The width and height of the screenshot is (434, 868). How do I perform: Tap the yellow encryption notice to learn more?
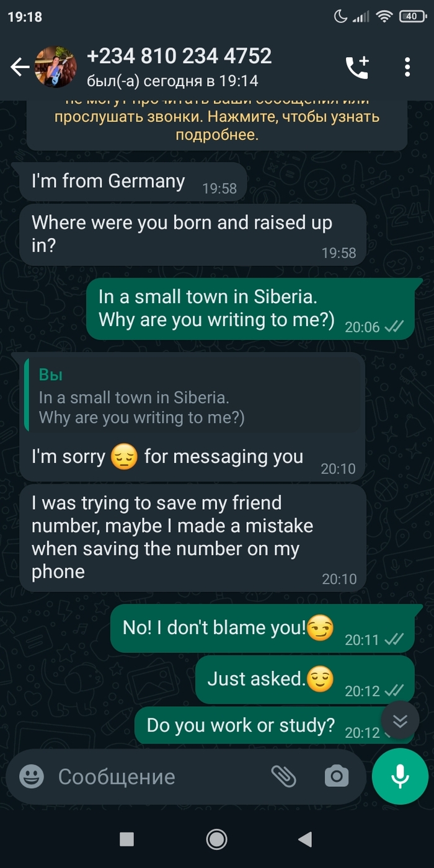click(x=216, y=124)
